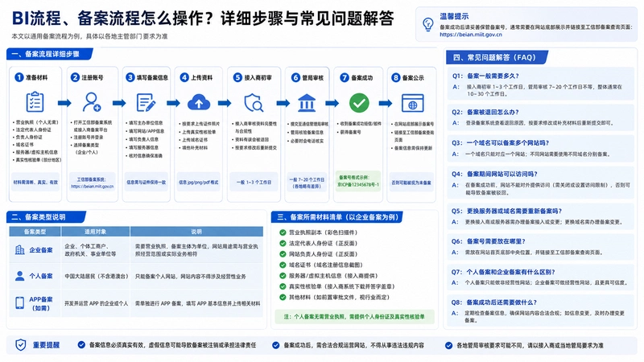Click the document-pencil icon under 填写备案信息
The image size is (644, 362).
coord(146,103)
